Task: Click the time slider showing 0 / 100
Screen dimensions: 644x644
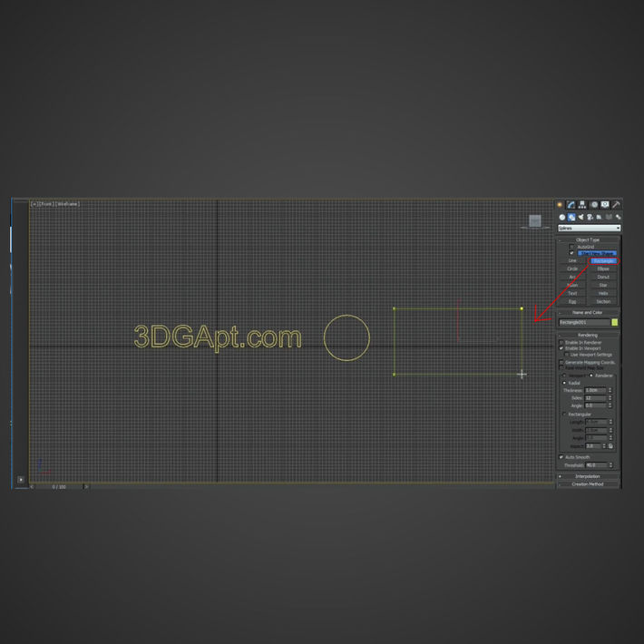Action: (59, 487)
